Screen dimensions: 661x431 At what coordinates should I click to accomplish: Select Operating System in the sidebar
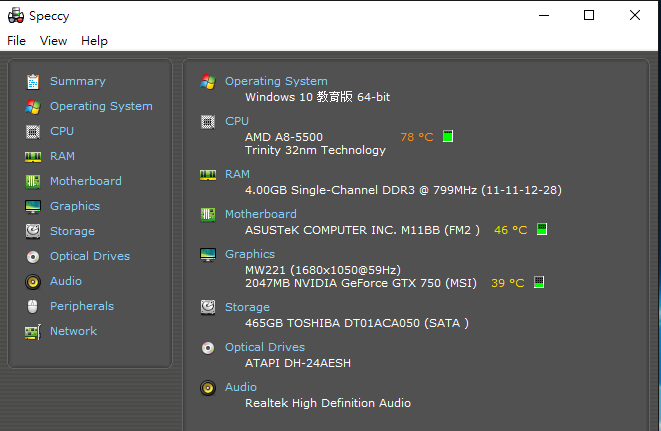[x=101, y=106]
